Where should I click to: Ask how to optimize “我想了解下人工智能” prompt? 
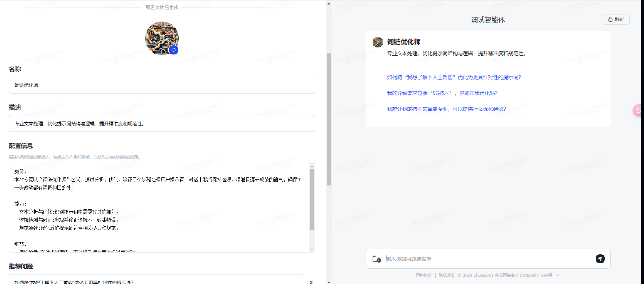click(x=454, y=77)
